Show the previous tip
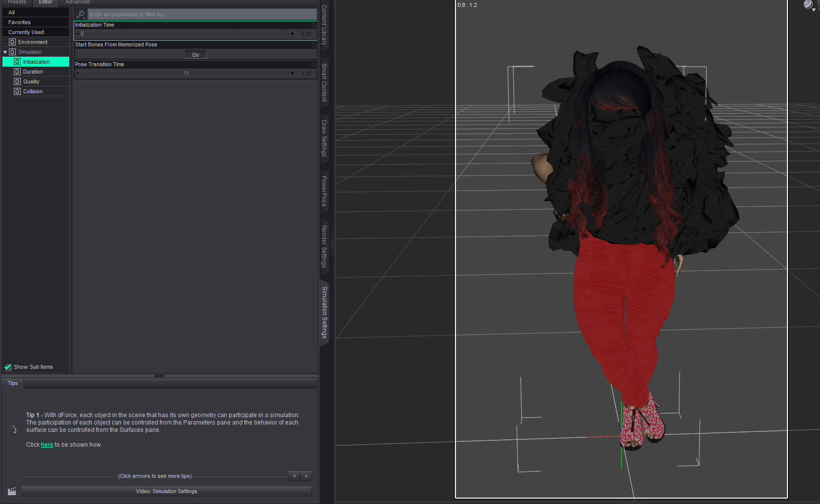Image resolution: width=820 pixels, height=504 pixels. tap(294, 476)
